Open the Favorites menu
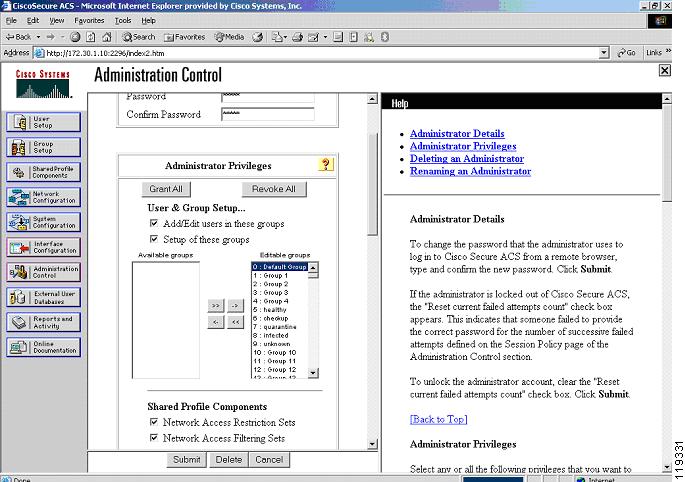The width and height of the screenshot is (685, 482). point(89,21)
